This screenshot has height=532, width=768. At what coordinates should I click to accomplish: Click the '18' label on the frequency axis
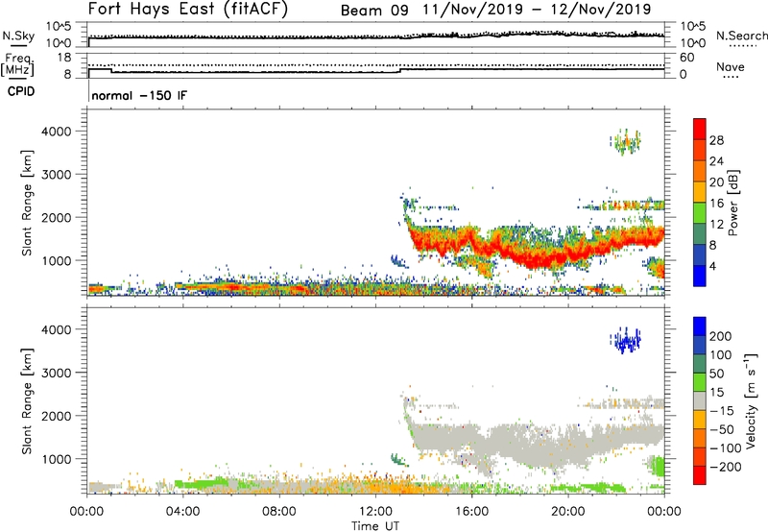[x=64, y=58]
